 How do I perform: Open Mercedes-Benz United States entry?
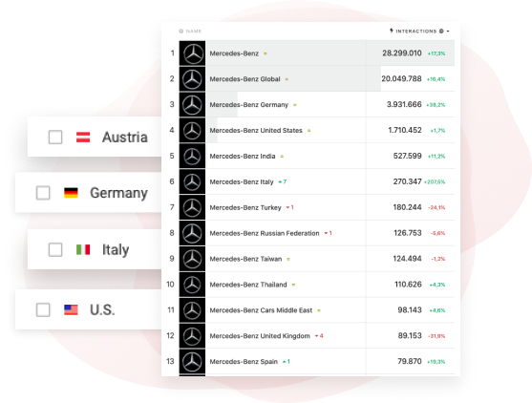256,130
